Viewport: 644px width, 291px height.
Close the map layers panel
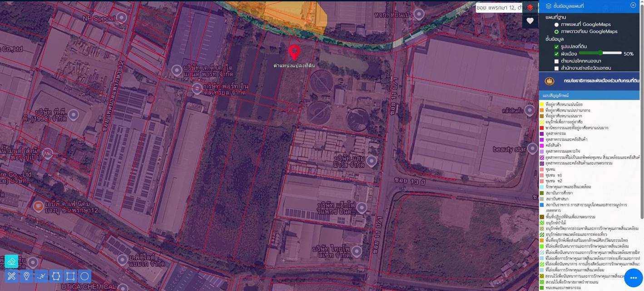pyautogui.click(x=633, y=5)
